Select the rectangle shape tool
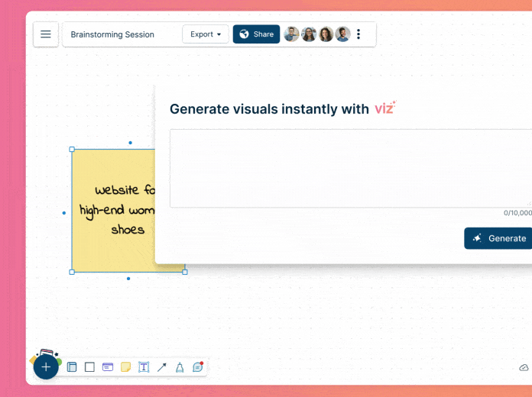Image resolution: width=532 pixels, height=397 pixels. pyautogui.click(x=89, y=367)
